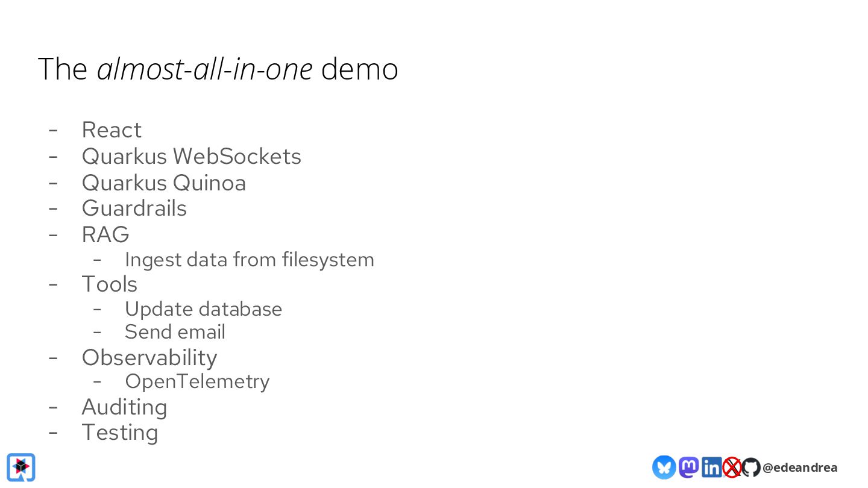Click "Send email" sub-bullet
Image resolution: width=868 pixels, height=488 pixels.
pyautogui.click(x=175, y=332)
